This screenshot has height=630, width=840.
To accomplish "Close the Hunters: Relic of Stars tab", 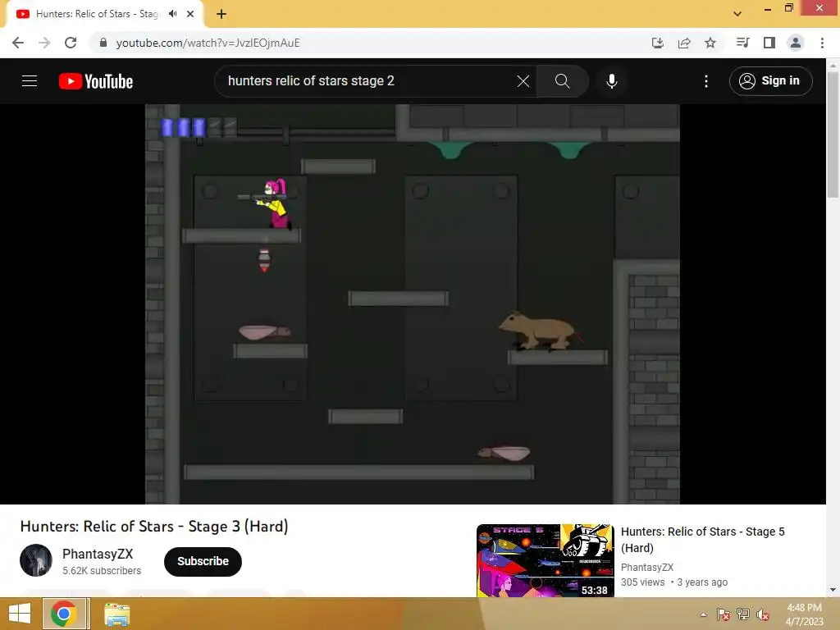I will pos(190,14).
